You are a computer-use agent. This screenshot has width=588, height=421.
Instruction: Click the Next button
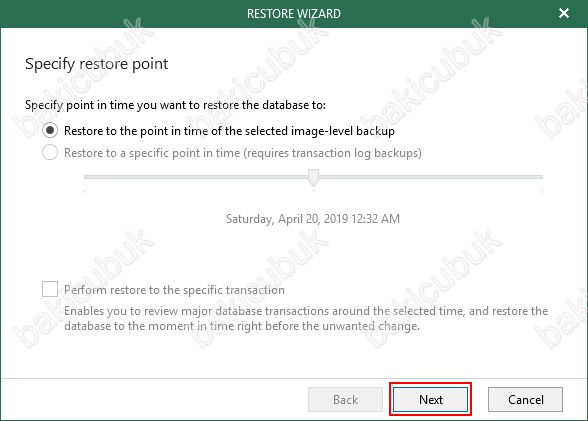[430, 399]
